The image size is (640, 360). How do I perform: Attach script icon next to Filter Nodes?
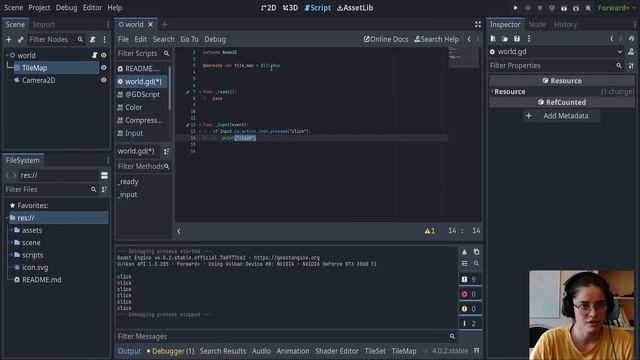pyautogui.click(x=93, y=40)
